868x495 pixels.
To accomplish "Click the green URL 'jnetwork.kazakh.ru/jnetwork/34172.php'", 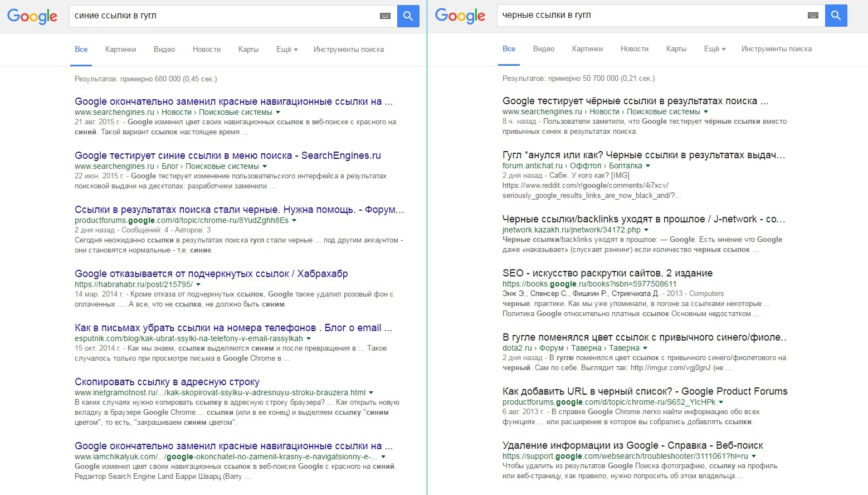I will point(572,230).
